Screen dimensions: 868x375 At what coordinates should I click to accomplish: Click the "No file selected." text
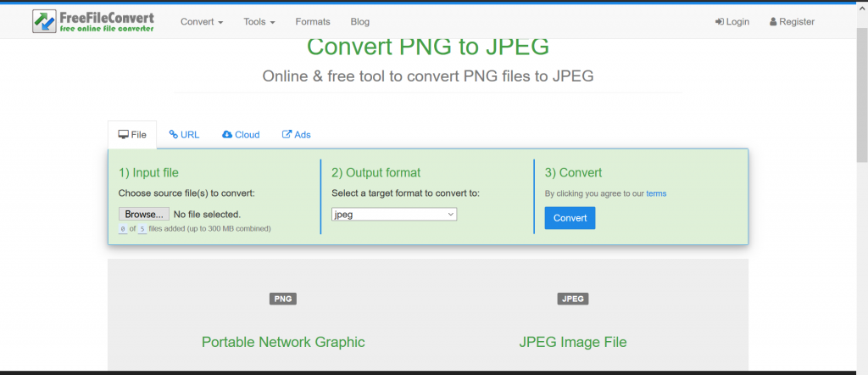(x=207, y=215)
